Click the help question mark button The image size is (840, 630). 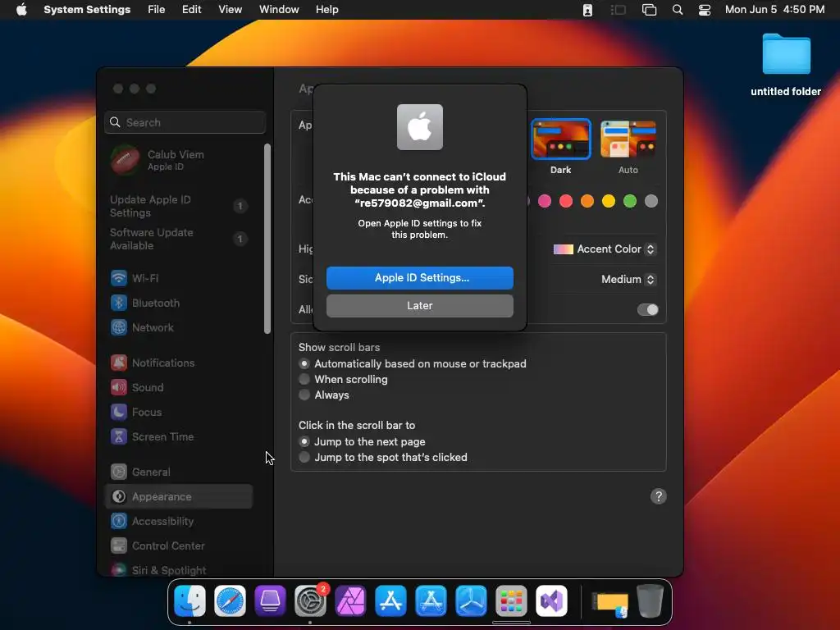(659, 496)
